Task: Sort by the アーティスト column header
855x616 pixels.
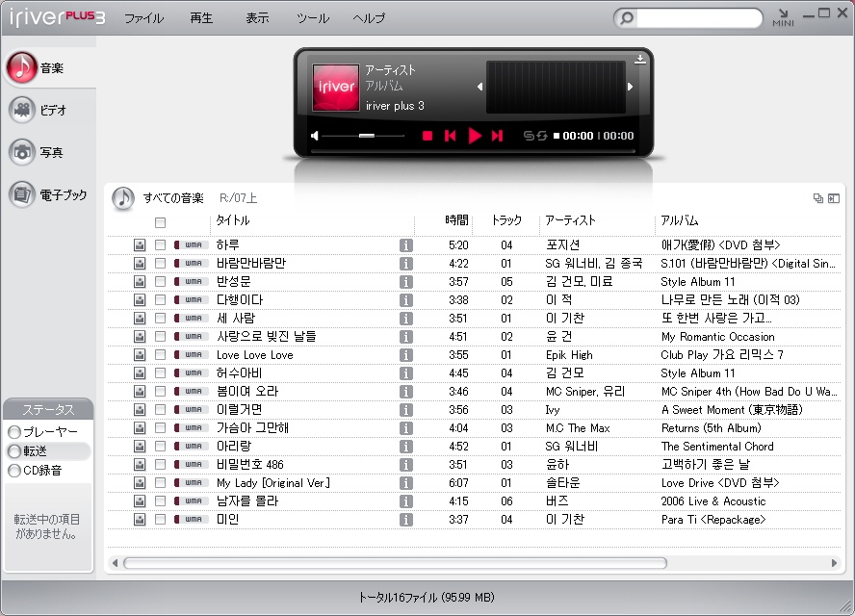Action: coord(570,220)
